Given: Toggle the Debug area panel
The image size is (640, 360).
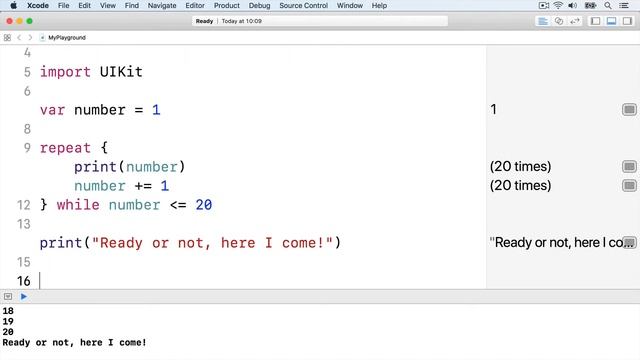Looking at the screenshot, I should 611,21.
